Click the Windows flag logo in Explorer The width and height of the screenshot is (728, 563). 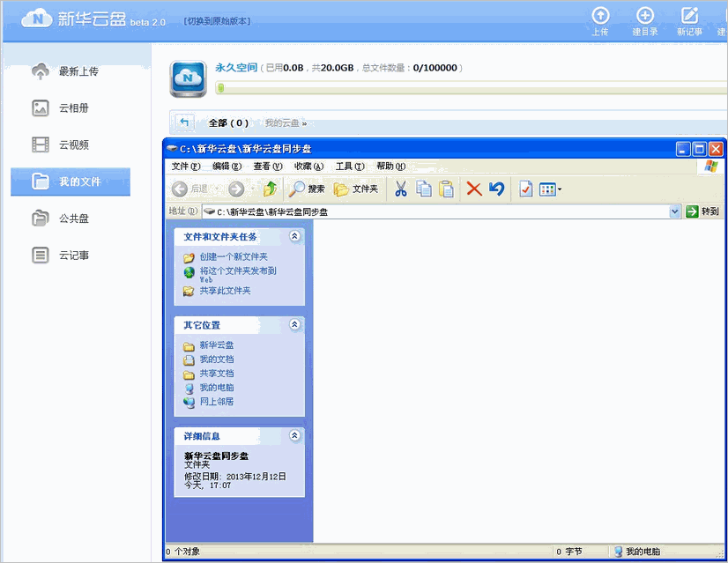pyautogui.click(x=711, y=167)
